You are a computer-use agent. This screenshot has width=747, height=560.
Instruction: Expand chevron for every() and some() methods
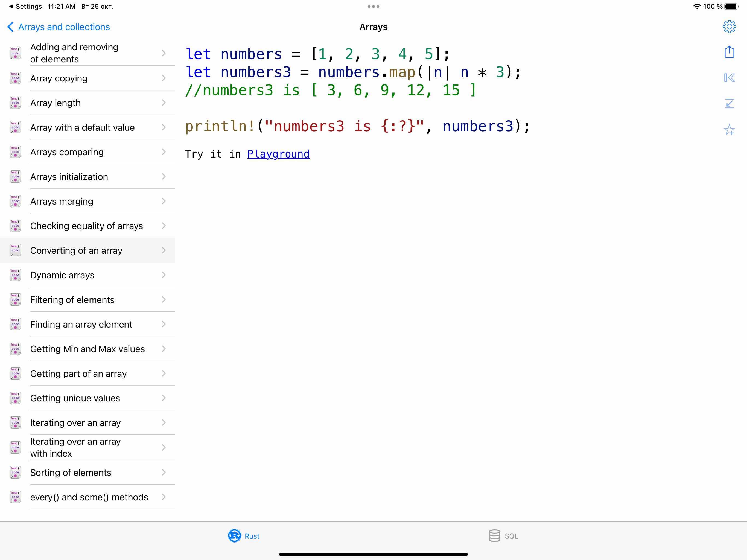tap(164, 497)
